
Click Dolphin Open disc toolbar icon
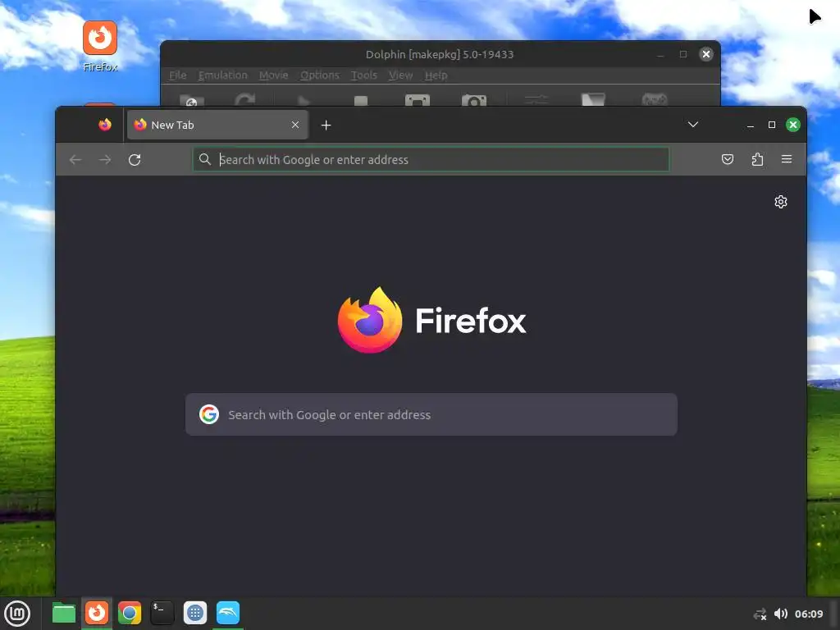click(x=191, y=100)
